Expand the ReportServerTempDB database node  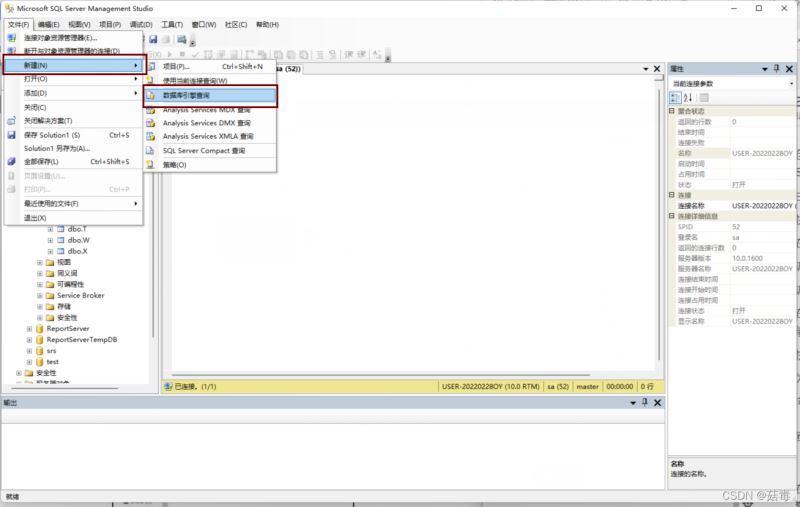29,340
